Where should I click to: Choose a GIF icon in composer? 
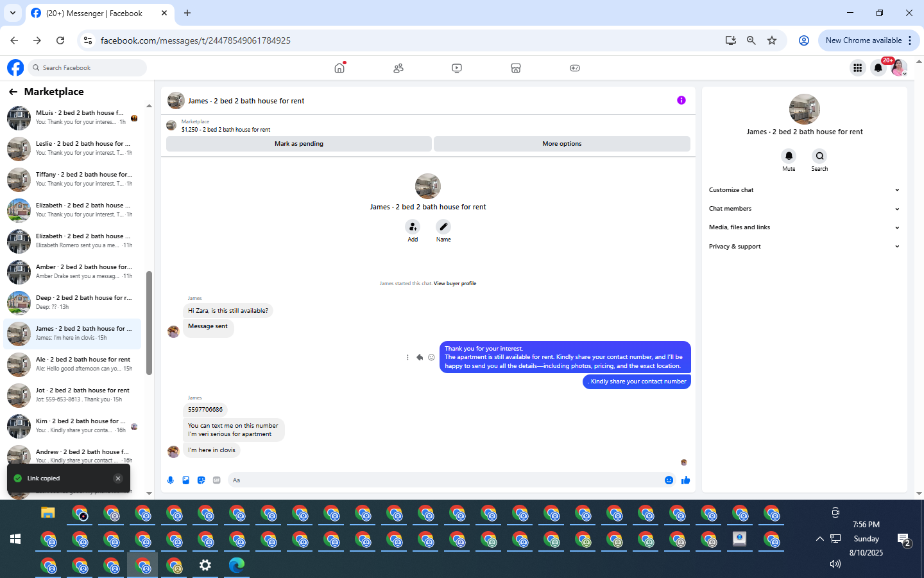(x=217, y=480)
